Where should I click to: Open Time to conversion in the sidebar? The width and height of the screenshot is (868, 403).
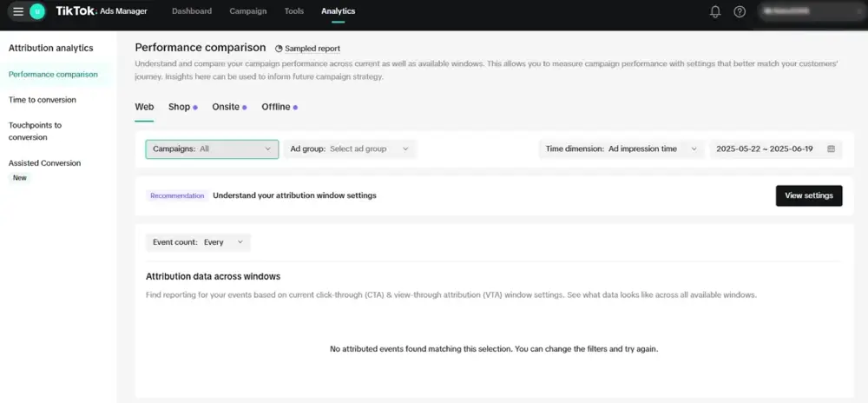43,100
